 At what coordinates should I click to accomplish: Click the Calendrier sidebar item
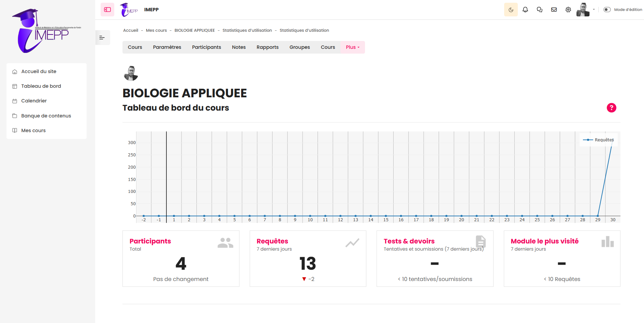34,101
